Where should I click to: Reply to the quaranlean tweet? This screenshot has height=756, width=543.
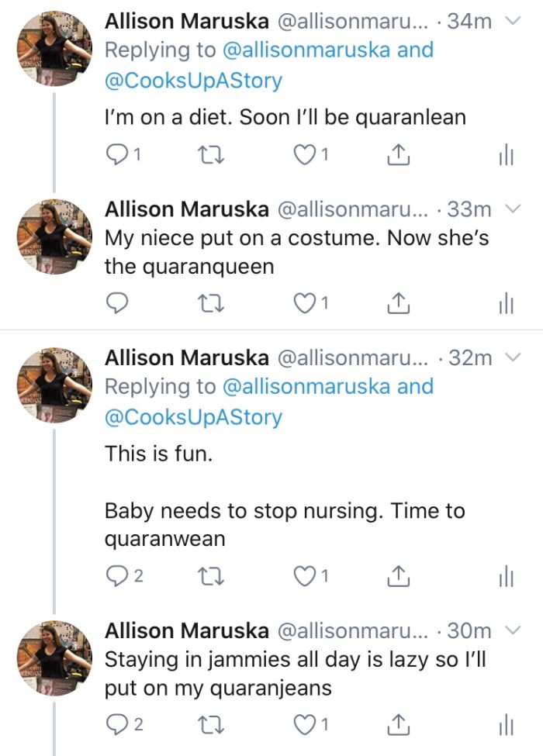pyautogui.click(x=116, y=155)
